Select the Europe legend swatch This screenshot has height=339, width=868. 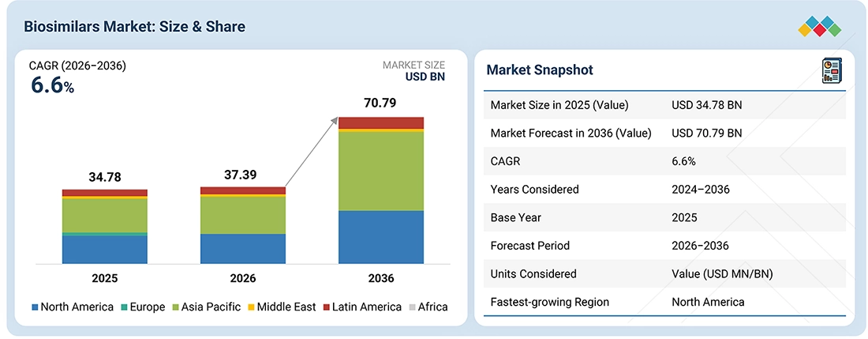[123, 307]
